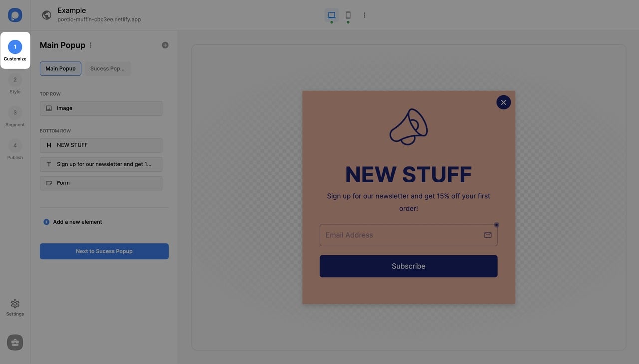Image resolution: width=639 pixels, height=364 pixels.
Task: Click the envelope icon inside the Email Address field
Action: pyautogui.click(x=488, y=235)
